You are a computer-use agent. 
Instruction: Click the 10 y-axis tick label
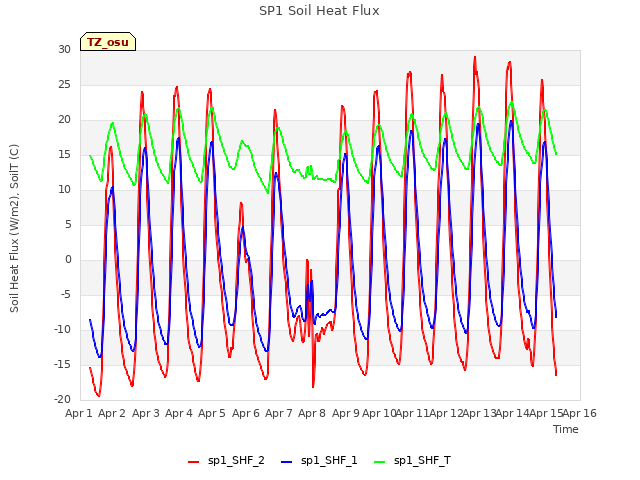[64, 190]
